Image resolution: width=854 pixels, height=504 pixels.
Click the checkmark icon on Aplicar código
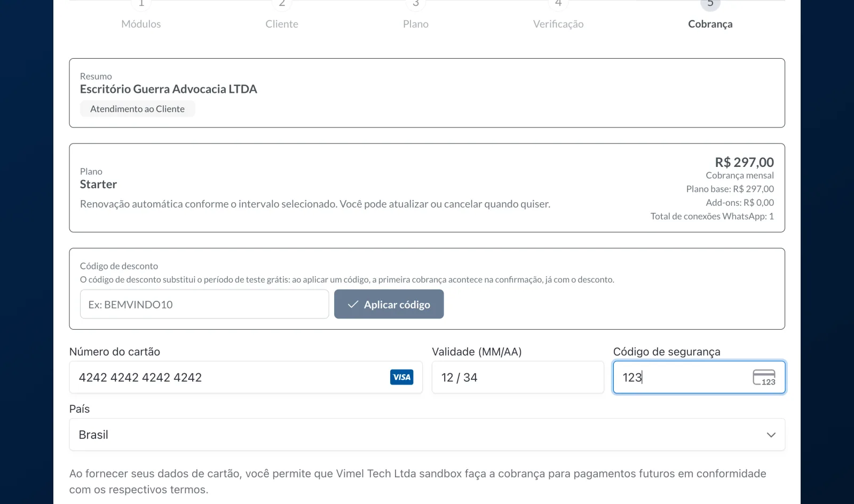pos(353,304)
